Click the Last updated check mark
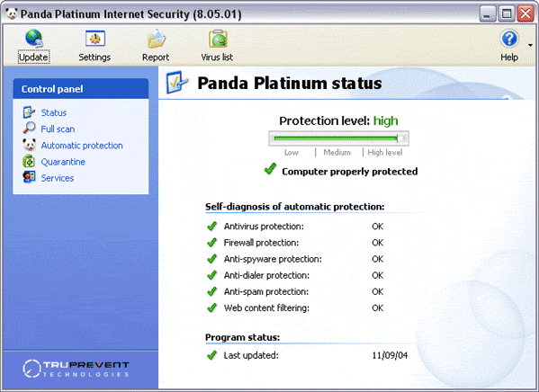Screen dimensions: 539x392 pyautogui.click(x=212, y=355)
